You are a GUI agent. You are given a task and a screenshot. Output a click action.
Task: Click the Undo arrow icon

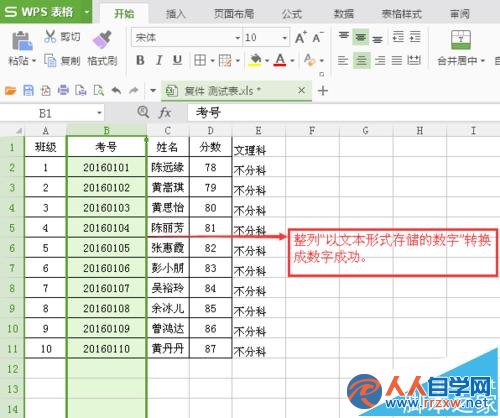(116, 90)
